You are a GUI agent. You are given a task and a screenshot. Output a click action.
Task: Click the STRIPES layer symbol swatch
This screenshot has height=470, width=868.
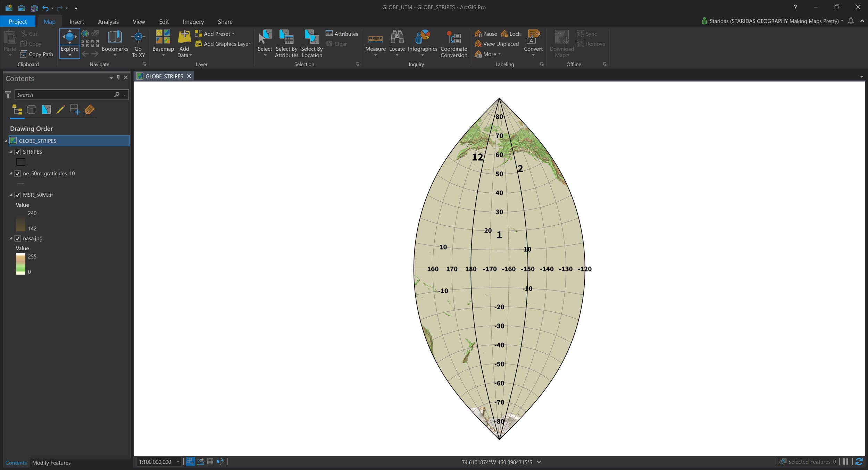(21, 162)
